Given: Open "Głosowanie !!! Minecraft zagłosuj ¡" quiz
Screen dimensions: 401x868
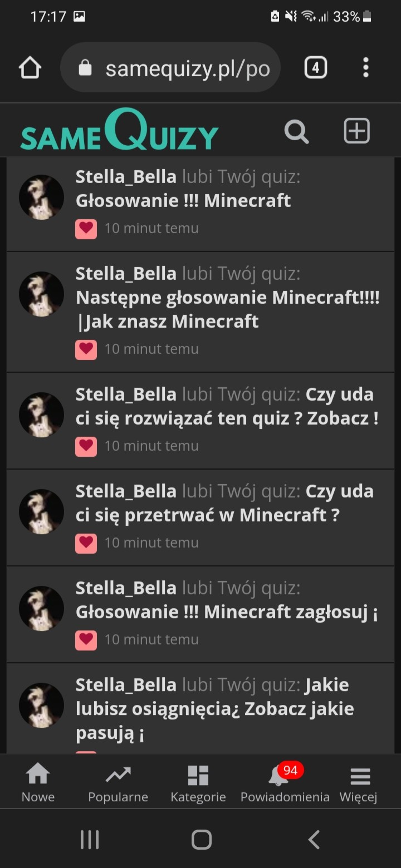Looking at the screenshot, I should pyautogui.click(x=227, y=612).
